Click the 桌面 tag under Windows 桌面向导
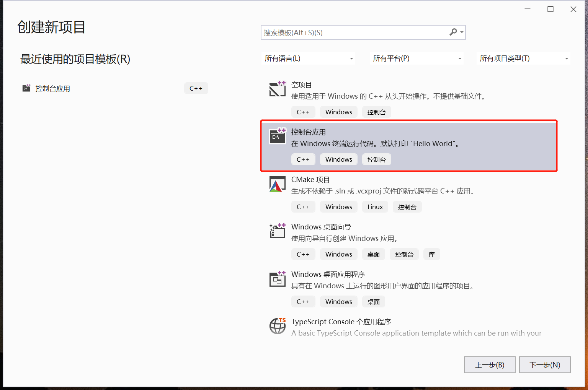The image size is (588, 390). pos(374,254)
